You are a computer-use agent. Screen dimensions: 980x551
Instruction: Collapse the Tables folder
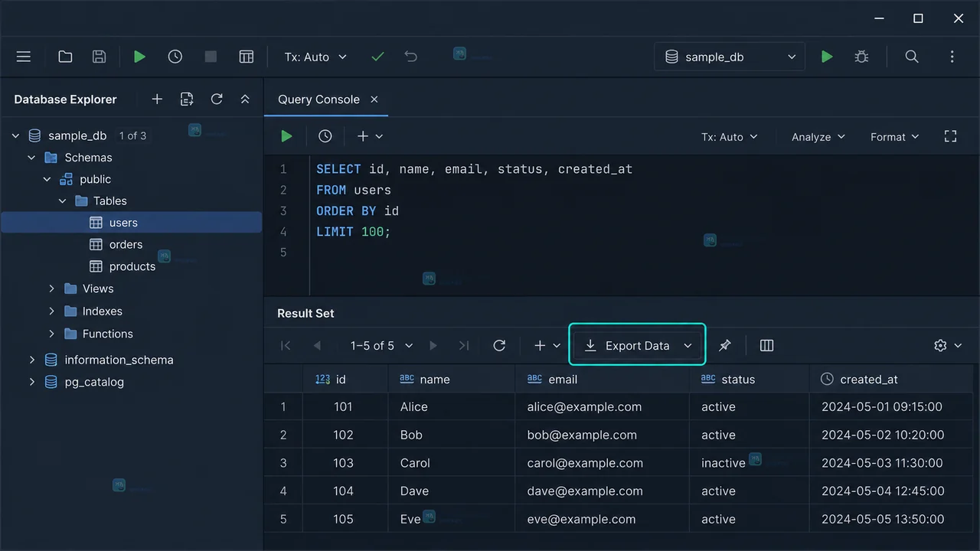point(63,201)
